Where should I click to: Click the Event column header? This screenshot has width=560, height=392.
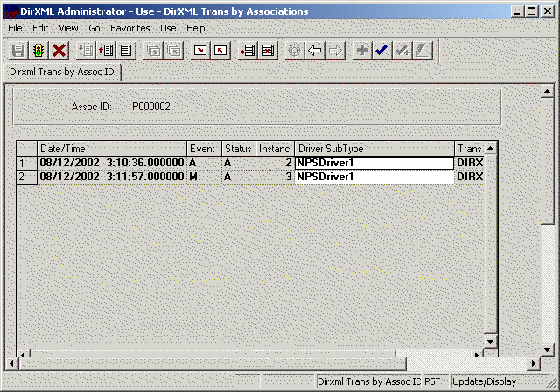204,149
